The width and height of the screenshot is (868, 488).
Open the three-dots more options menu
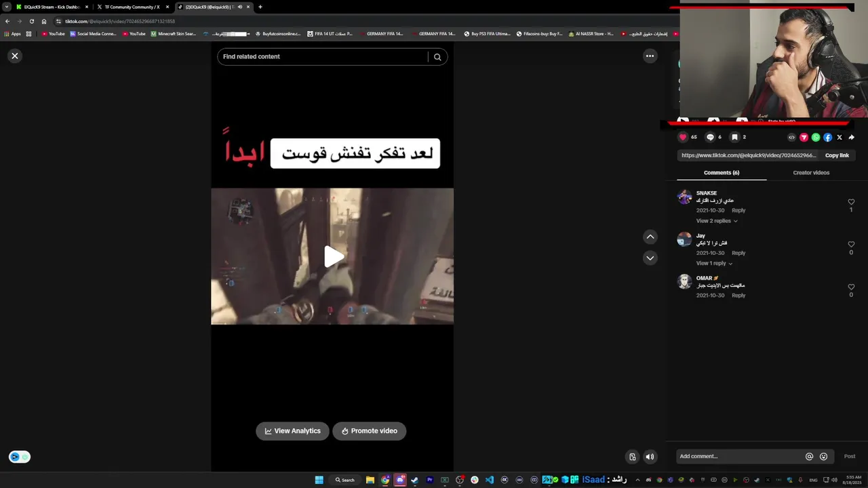(650, 56)
